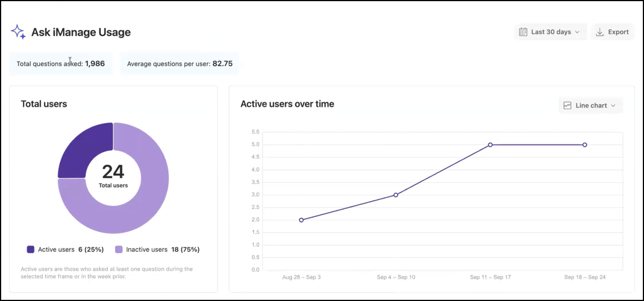
Task: Select the Sep 11 – Sep 17 data point
Action: coord(490,145)
